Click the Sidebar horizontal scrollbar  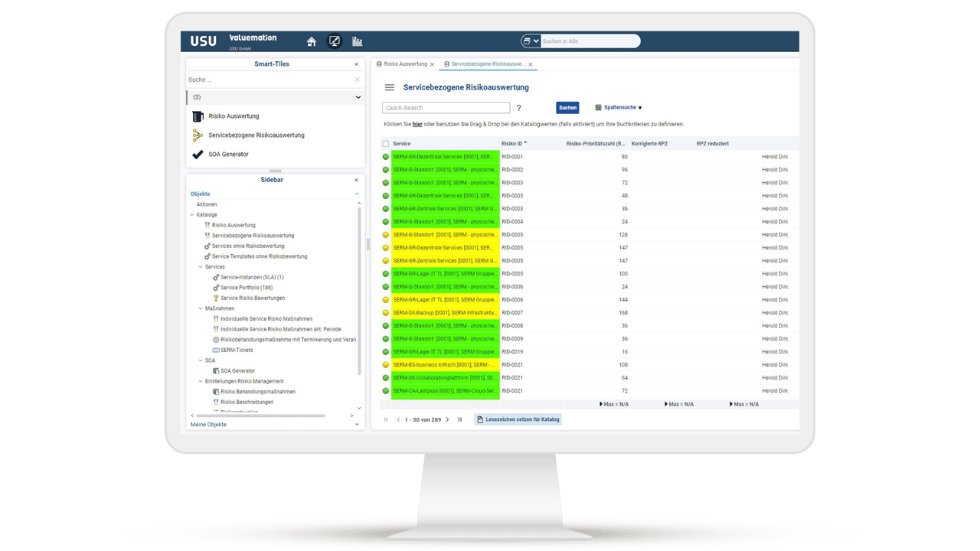point(260,416)
